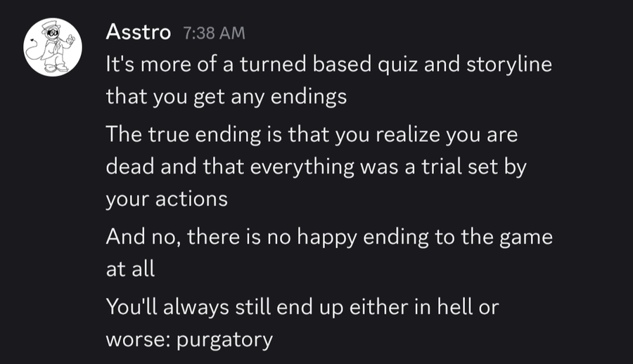
Task: Click the word "game"
Action: (526, 238)
